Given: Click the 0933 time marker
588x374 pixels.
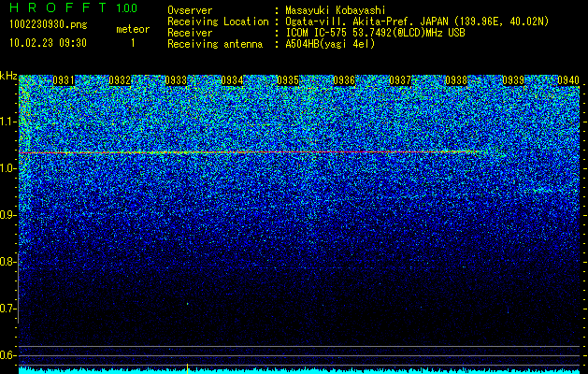Looking at the screenshot, I should pos(176,80).
